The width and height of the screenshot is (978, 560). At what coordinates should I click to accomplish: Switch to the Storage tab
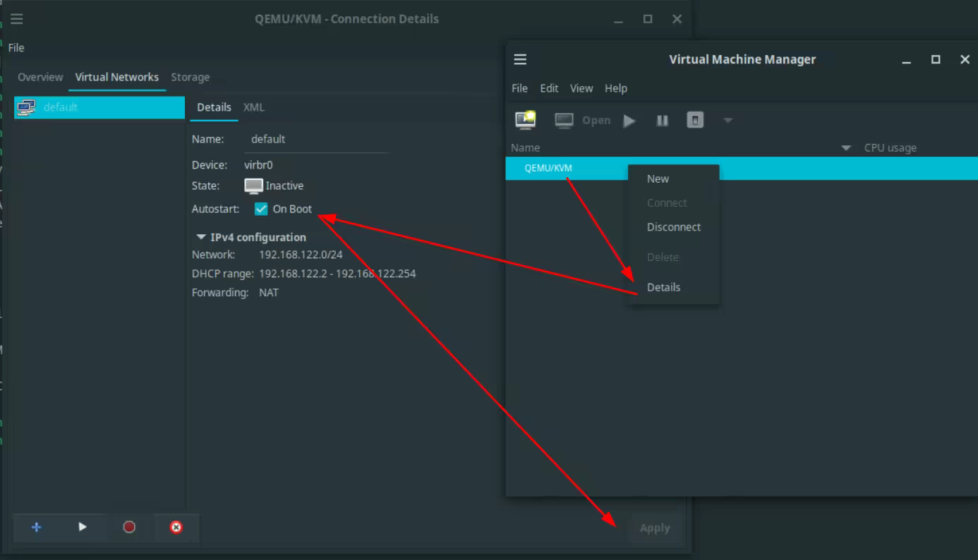[190, 77]
